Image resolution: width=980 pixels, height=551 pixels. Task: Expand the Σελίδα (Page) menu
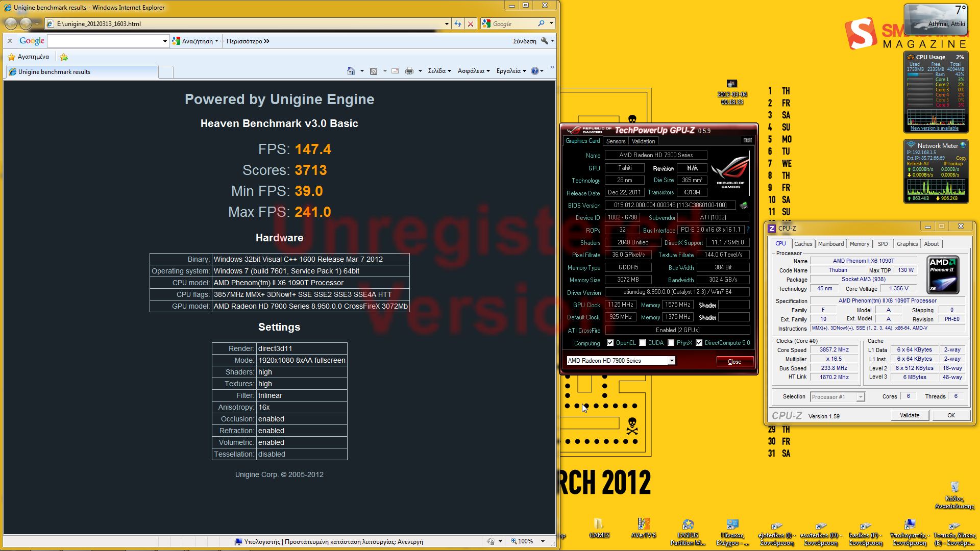439,71
